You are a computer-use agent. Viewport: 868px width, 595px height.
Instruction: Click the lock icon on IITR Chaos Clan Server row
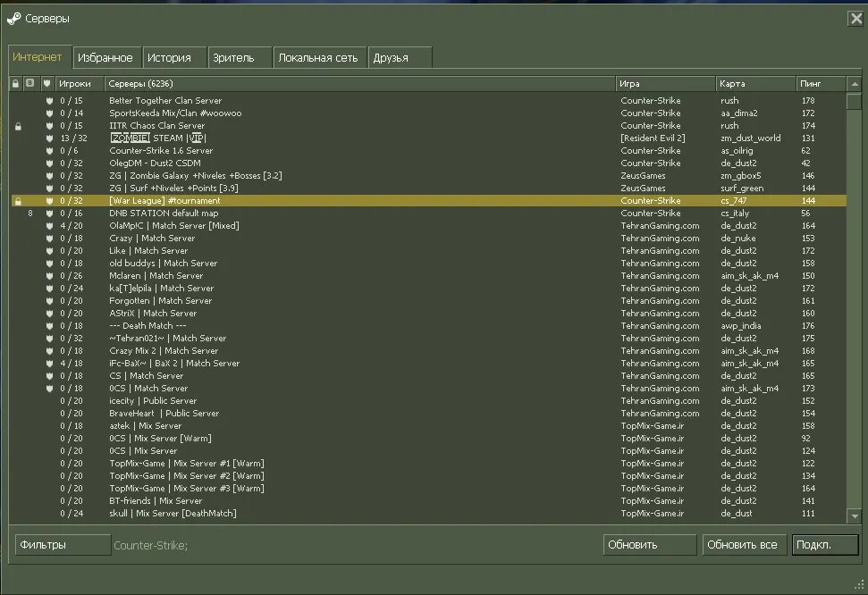[18, 126]
